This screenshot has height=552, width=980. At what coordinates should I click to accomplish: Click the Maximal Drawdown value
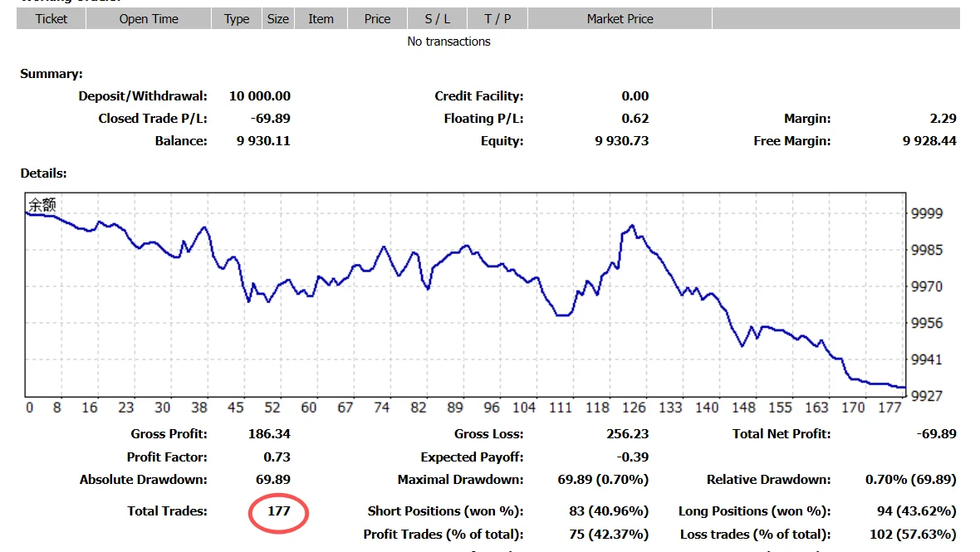tap(603, 480)
